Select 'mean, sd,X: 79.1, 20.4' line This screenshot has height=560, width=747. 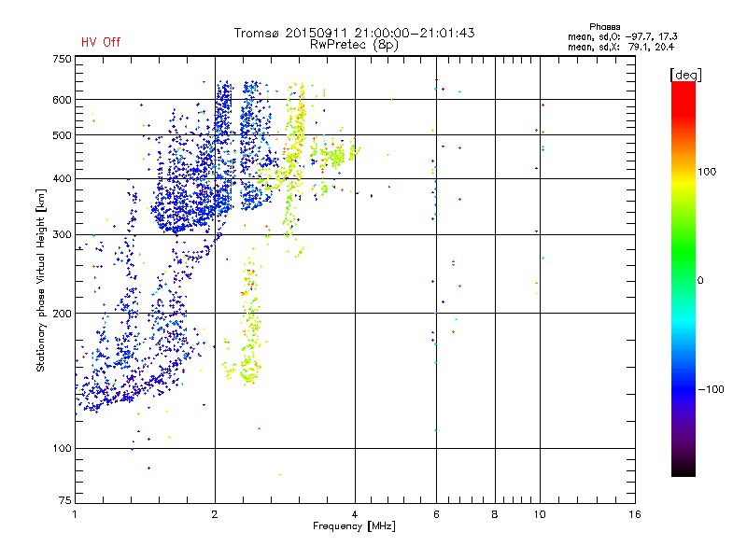point(621,47)
